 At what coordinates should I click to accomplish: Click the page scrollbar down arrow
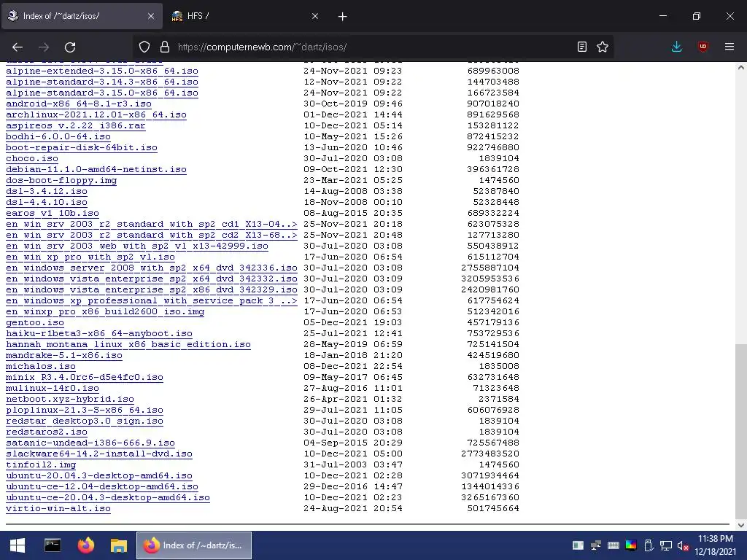(741, 525)
